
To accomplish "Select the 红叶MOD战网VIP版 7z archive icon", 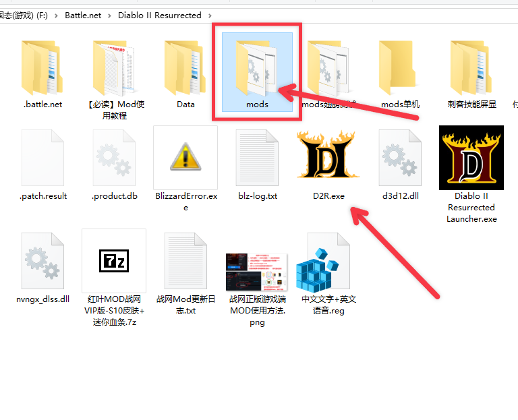I will point(114,261).
